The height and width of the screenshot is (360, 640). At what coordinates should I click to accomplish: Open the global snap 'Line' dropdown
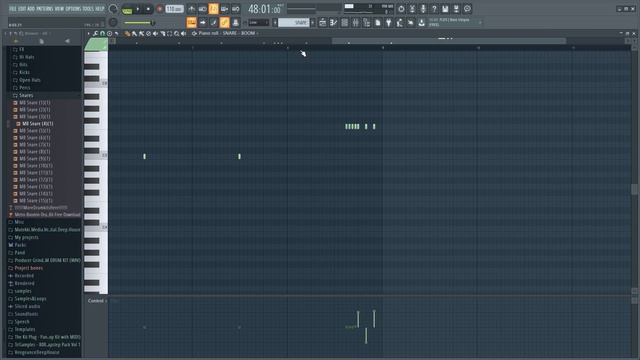(x=258, y=23)
